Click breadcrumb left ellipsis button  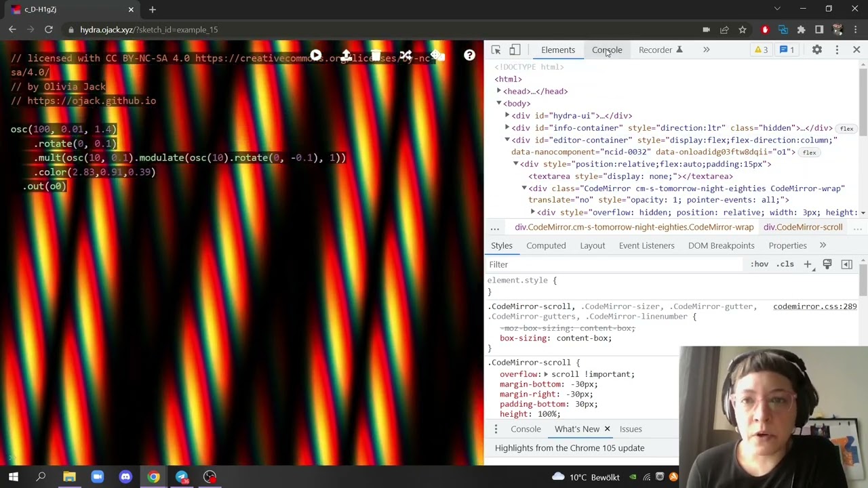[x=495, y=227]
